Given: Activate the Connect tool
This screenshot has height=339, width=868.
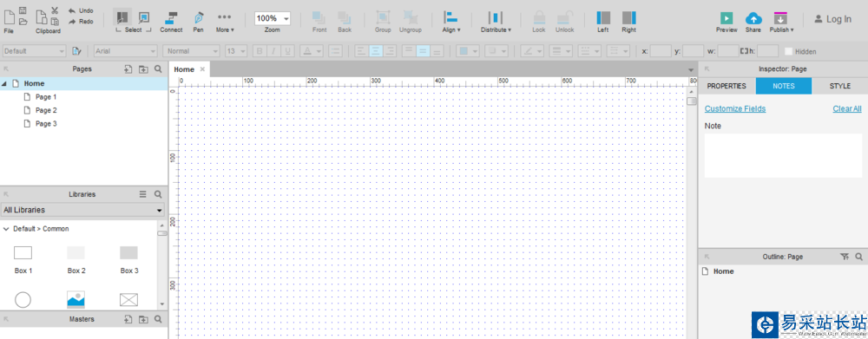Looking at the screenshot, I should [x=171, y=22].
